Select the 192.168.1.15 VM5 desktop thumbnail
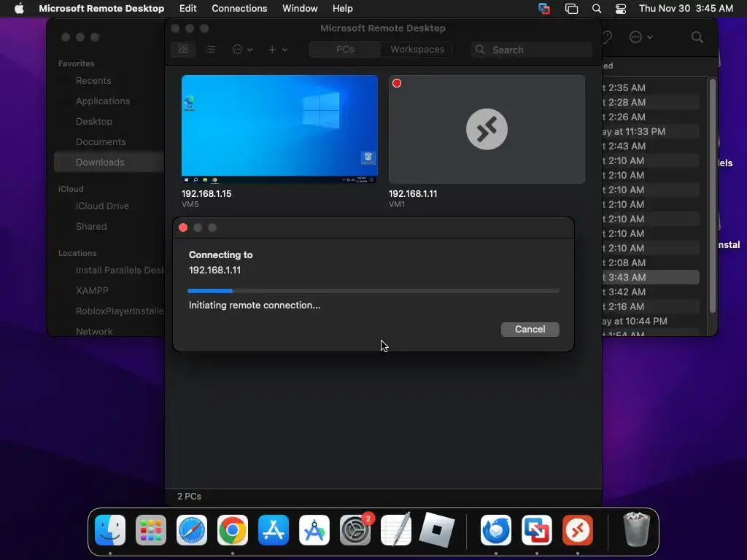747x560 pixels. [279, 129]
